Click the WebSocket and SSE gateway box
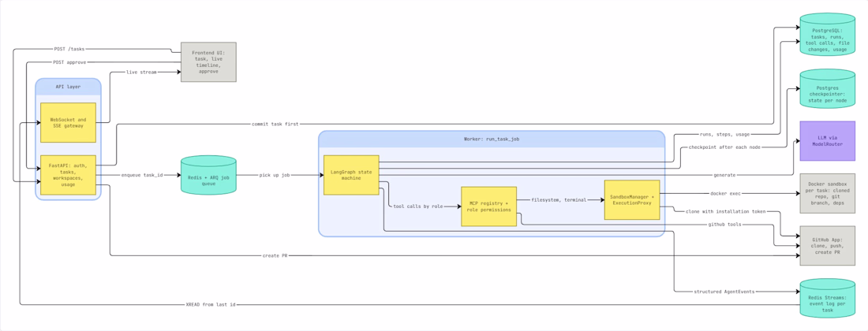The height and width of the screenshot is (331, 868). (x=68, y=122)
